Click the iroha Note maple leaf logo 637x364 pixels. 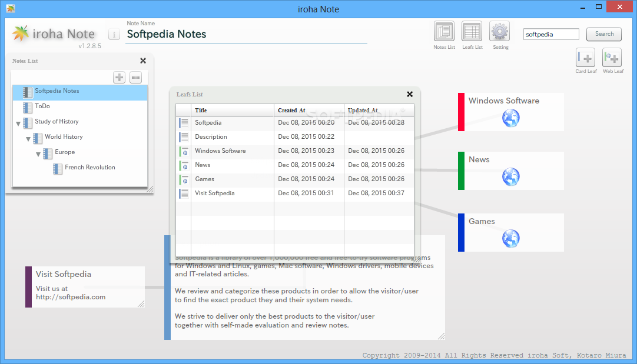[21, 34]
